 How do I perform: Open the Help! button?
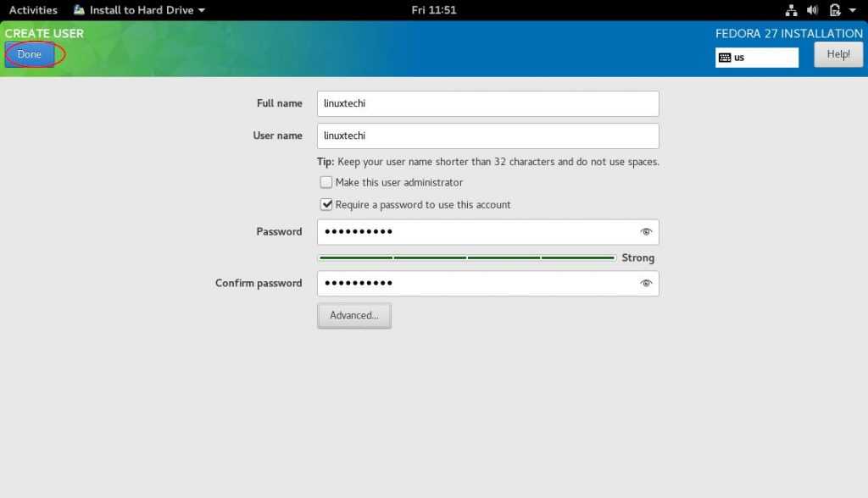(838, 54)
